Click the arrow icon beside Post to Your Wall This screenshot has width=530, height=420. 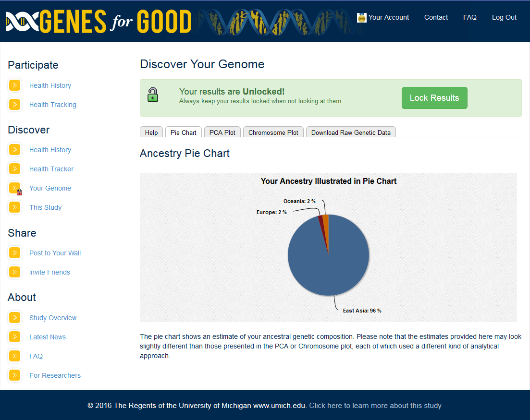coord(15,253)
